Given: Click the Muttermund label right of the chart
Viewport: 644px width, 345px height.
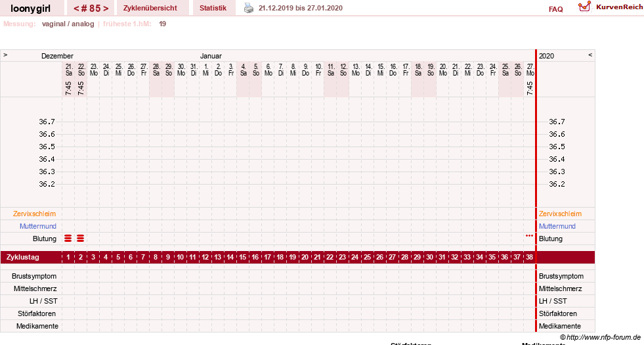Looking at the screenshot, I should coord(557,226).
